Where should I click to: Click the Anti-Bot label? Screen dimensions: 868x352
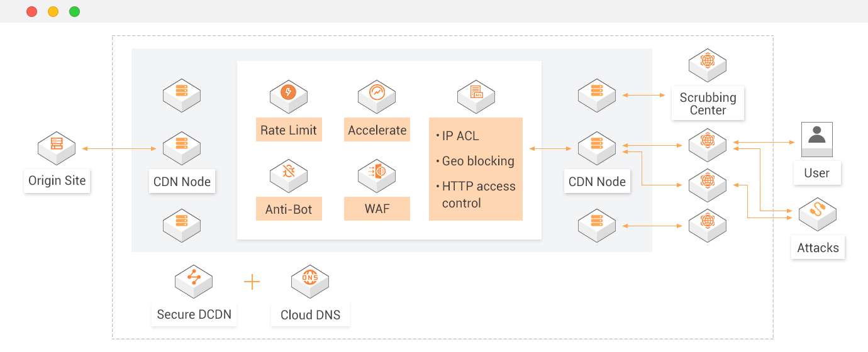[x=289, y=209]
